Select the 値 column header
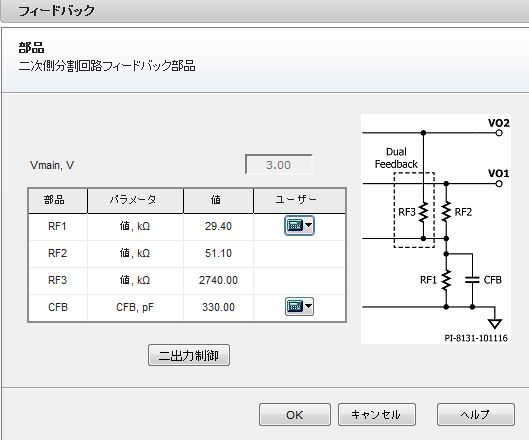529x440 pixels. pyautogui.click(x=218, y=200)
